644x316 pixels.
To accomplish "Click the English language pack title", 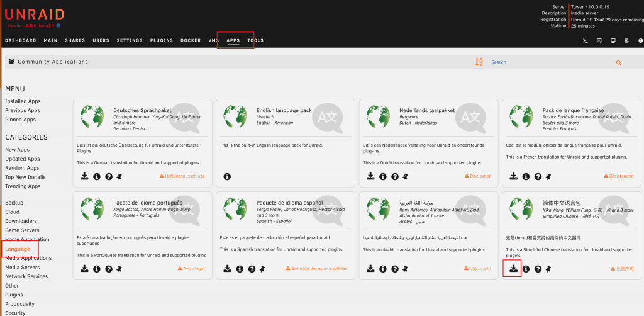I will pos(284,110).
